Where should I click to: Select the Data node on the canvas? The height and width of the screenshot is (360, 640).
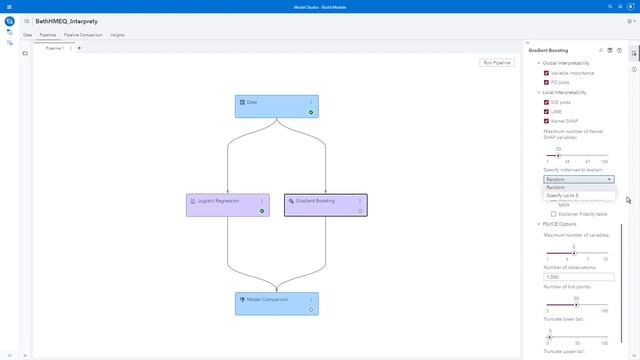point(277,107)
